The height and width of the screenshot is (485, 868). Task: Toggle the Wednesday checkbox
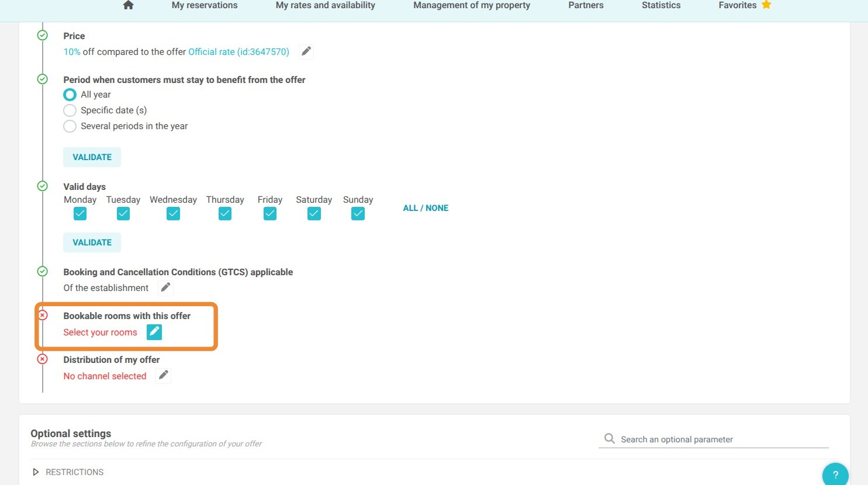173,214
